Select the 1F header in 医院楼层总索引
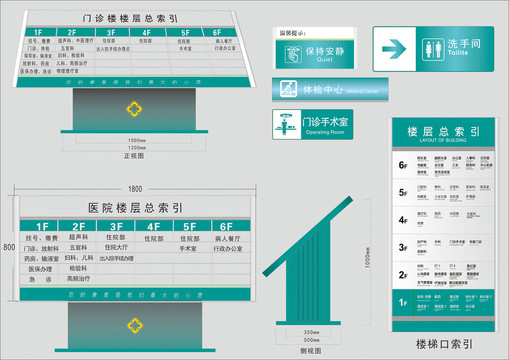Image resolution: width=509 pixels, height=360 pixels. click(39, 226)
